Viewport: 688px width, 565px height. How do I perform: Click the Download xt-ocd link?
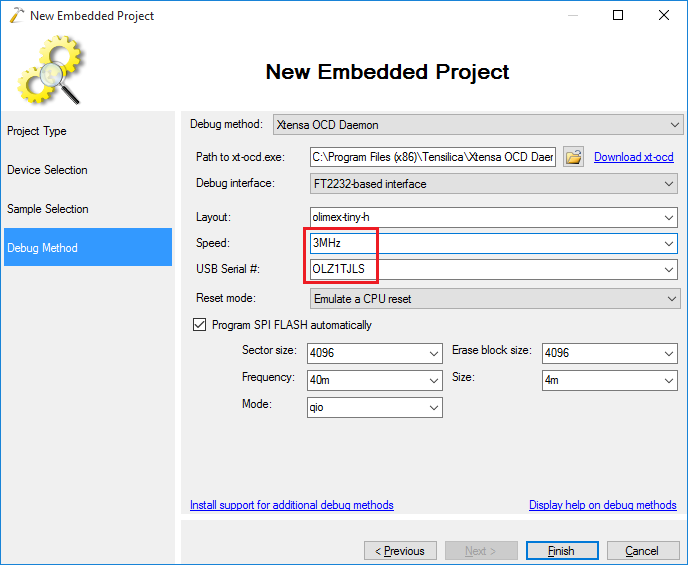tap(634, 157)
